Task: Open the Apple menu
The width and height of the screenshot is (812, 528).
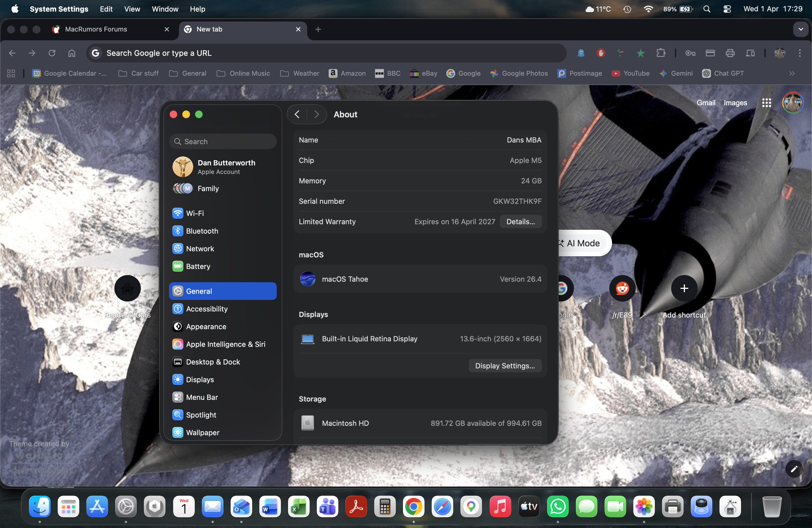Action: pos(15,9)
